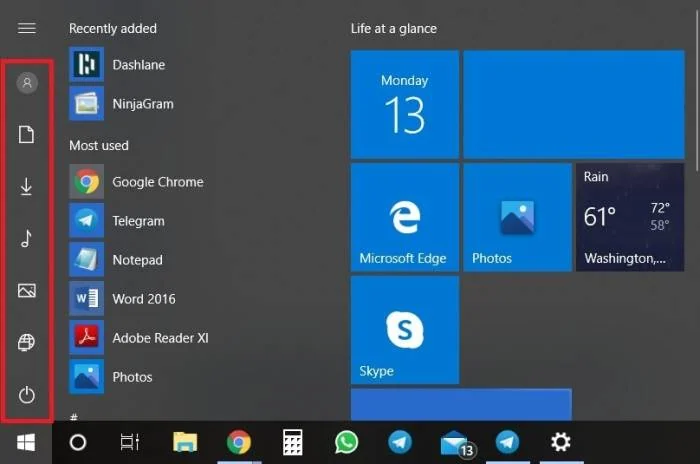Open Telegram in Most used list
The height and width of the screenshot is (464, 700).
point(117,221)
